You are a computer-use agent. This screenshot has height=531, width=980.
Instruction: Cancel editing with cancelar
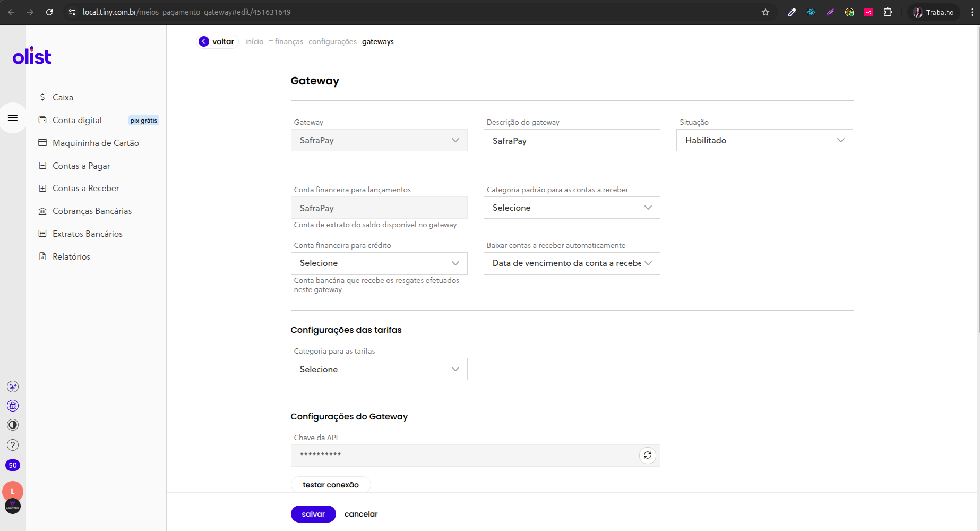click(361, 514)
